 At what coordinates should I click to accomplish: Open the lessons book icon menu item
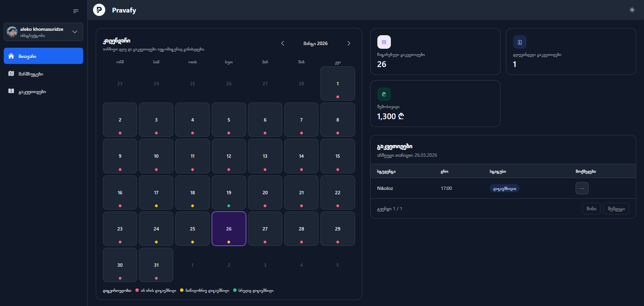(x=11, y=91)
